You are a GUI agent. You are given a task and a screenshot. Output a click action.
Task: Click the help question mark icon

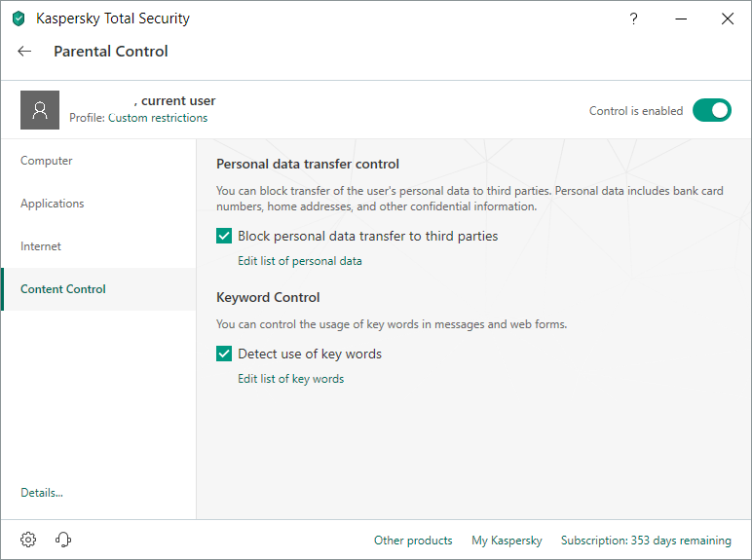click(x=634, y=19)
